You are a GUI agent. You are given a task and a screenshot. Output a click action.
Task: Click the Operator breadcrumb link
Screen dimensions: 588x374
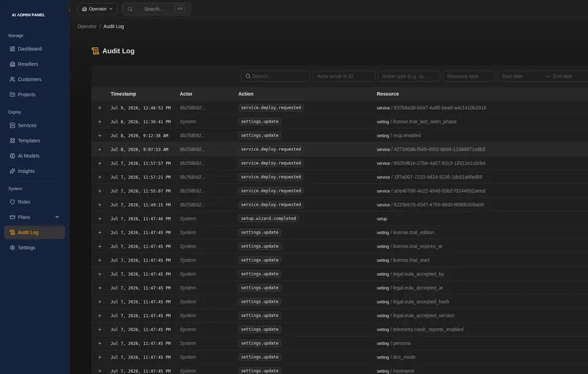(x=87, y=26)
